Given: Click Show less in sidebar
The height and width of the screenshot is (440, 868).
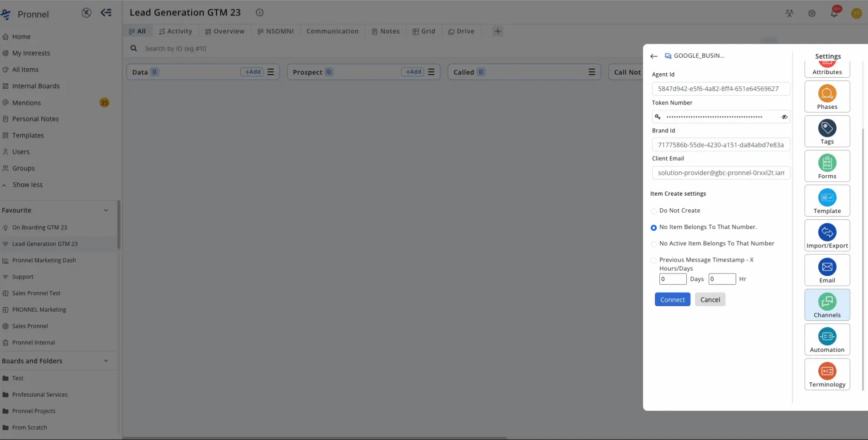Looking at the screenshot, I should tap(27, 185).
